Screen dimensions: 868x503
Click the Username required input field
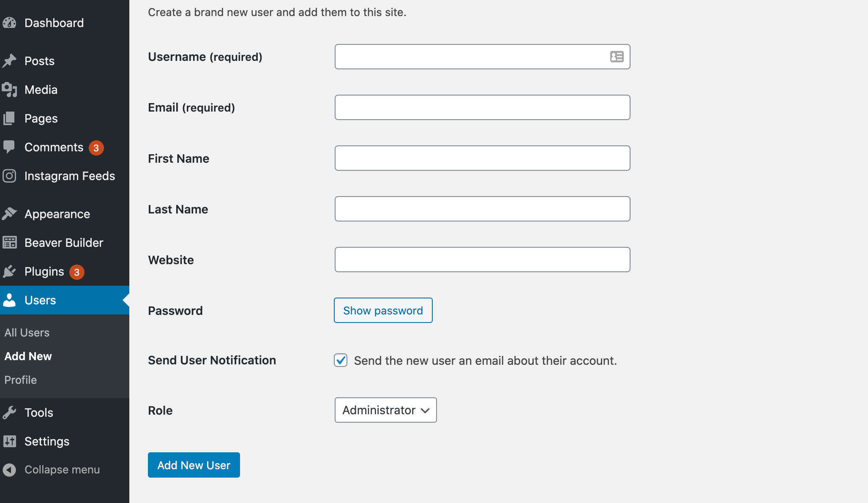(482, 56)
